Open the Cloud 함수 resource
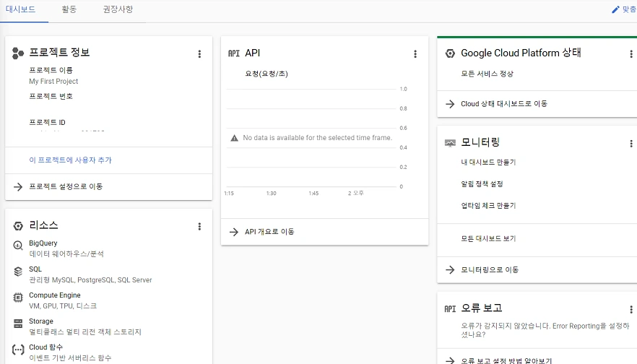637x364 pixels. pyautogui.click(x=46, y=347)
